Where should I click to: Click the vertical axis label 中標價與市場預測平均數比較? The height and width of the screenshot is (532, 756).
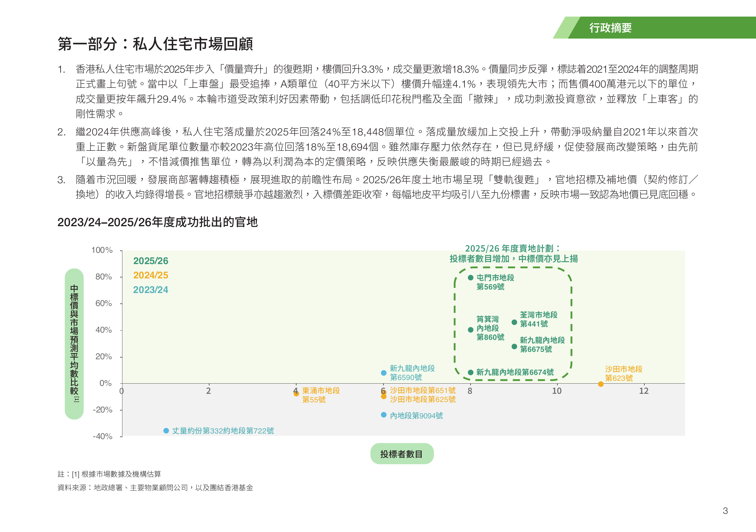pos(74,344)
